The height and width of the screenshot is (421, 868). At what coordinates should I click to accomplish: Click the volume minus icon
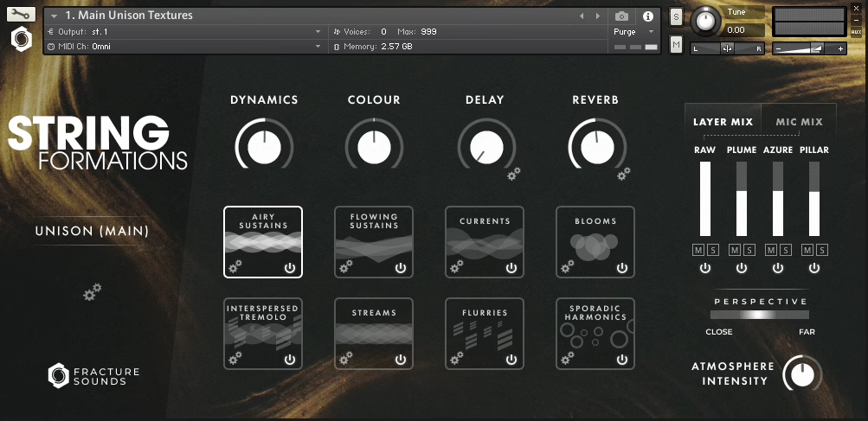778,48
